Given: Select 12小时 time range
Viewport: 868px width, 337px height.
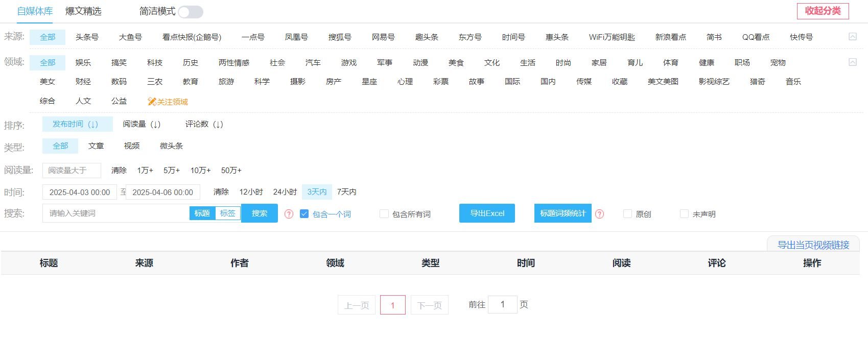Looking at the screenshot, I should click(251, 192).
